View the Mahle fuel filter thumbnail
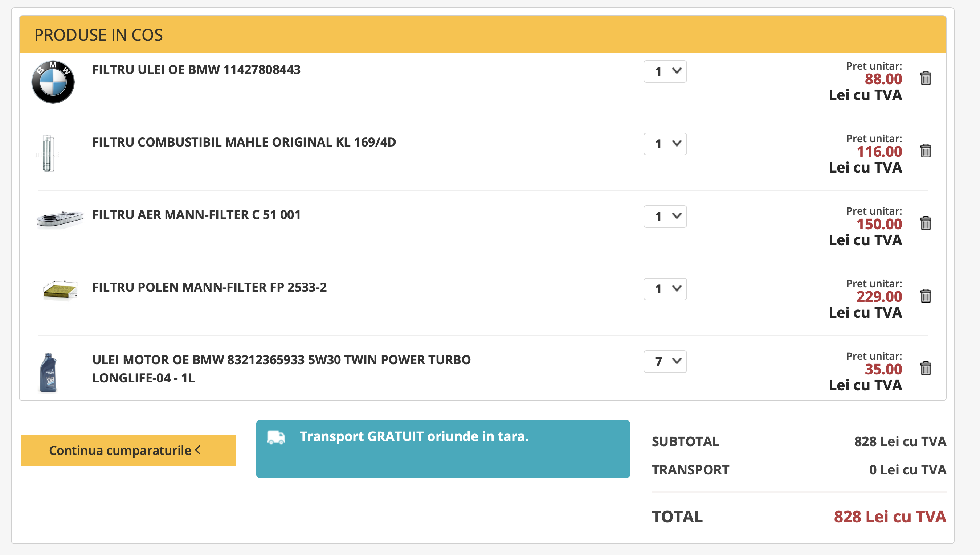The height and width of the screenshot is (555, 980). pos(47,153)
